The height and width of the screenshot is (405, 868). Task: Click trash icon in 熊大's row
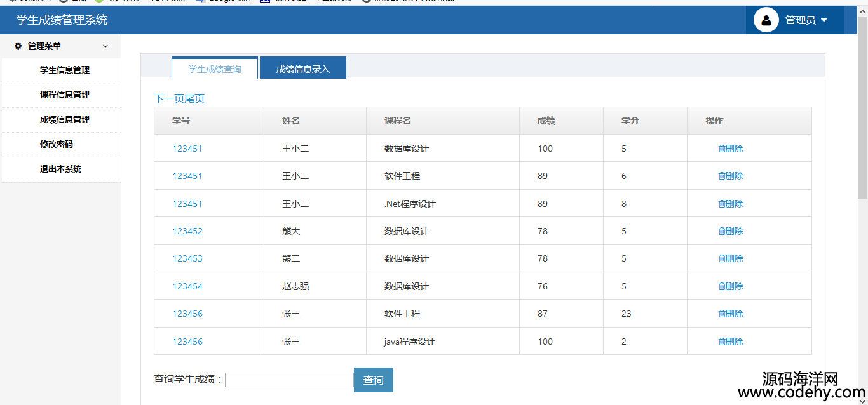click(x=721, y=231)
